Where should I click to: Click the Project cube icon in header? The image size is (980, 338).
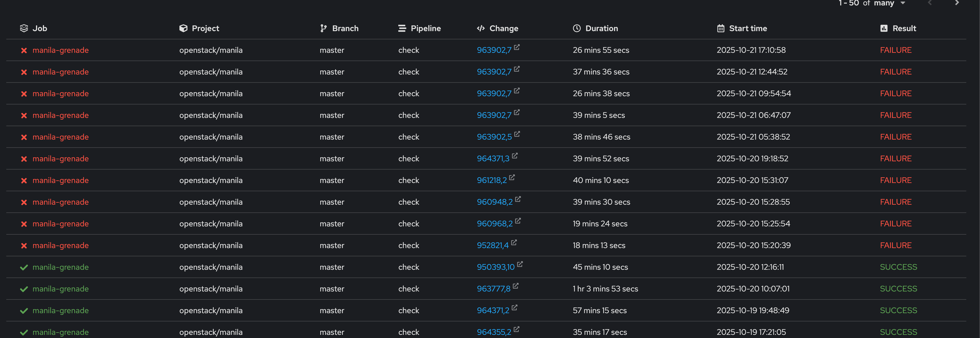click(183, 28)
